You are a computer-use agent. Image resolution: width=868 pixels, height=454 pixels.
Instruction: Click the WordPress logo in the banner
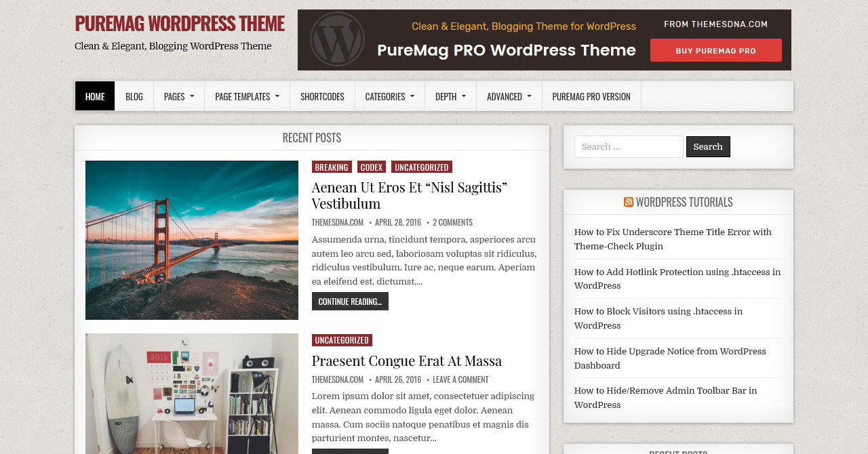click(x=337, y=39)
